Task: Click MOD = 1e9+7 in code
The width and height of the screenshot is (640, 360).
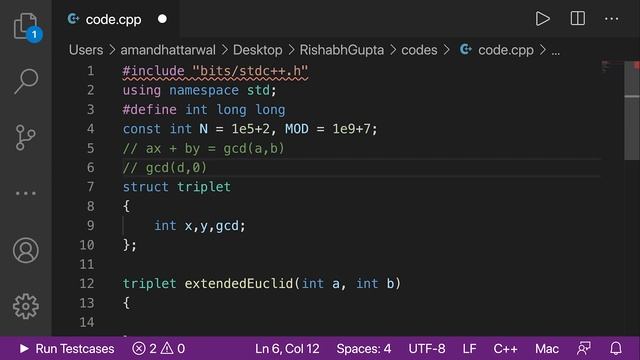Action: click(x=328, y=129)
